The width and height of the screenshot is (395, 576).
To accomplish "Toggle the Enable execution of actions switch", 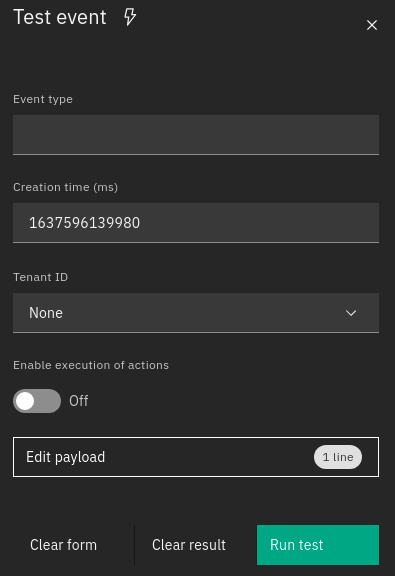I will (37, 401).
